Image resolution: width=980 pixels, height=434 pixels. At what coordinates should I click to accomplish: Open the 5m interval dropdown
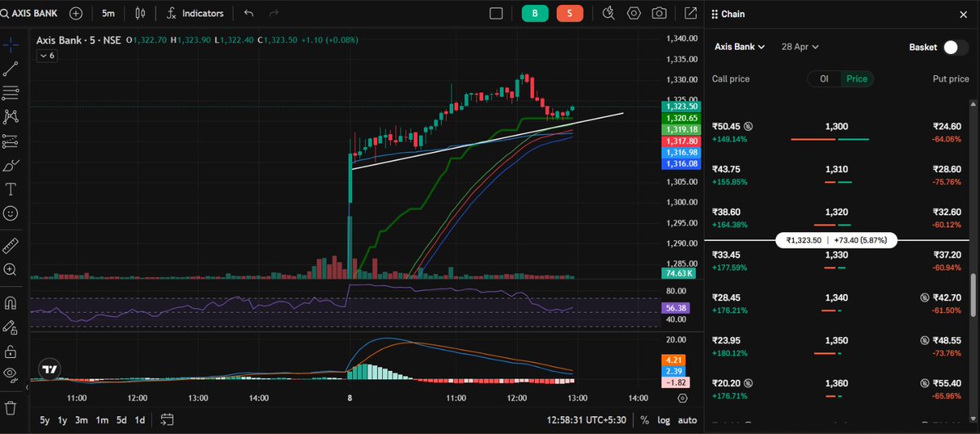pyautogui.click(x=109, y=13)
